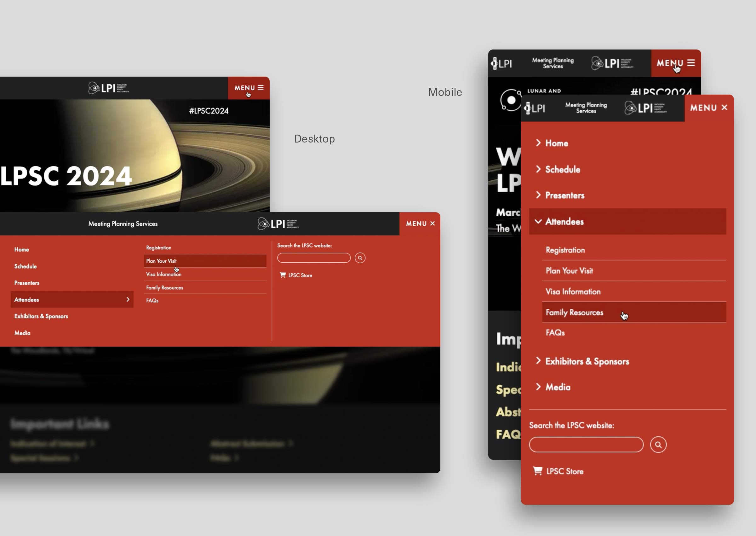Screen dimensions: 756x536
Task: Expand Exhibitors & Sponsors chevron in mobile menu
Action: [538, 360]
